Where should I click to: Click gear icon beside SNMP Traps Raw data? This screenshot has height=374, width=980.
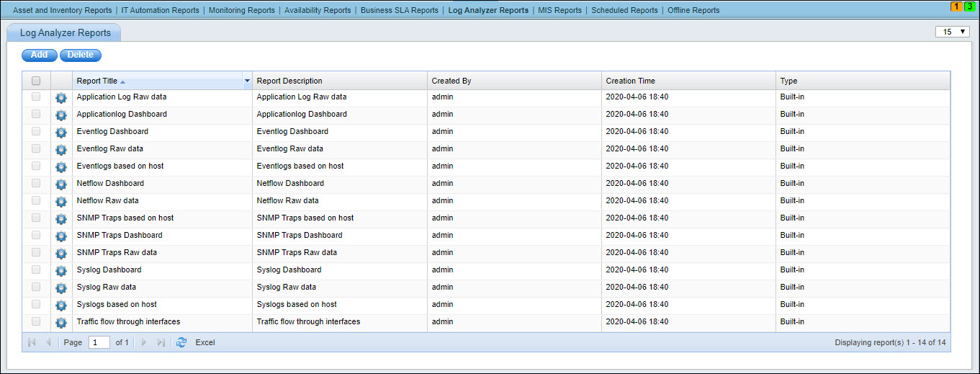tap(61, 253)
